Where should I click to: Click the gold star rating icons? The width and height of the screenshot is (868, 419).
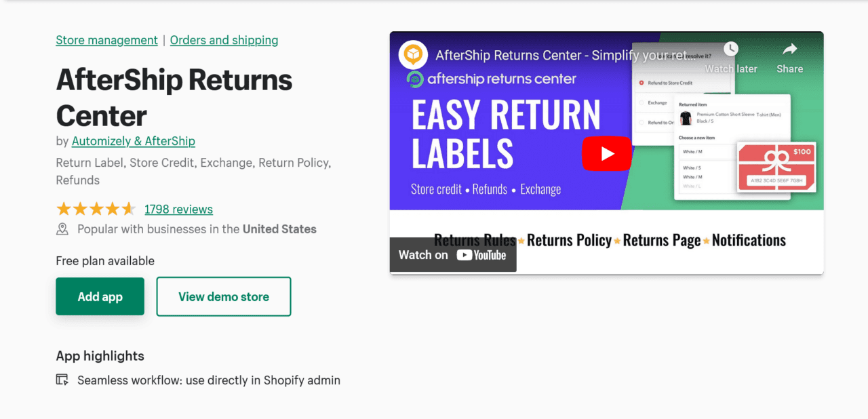[x=96, y=209]
